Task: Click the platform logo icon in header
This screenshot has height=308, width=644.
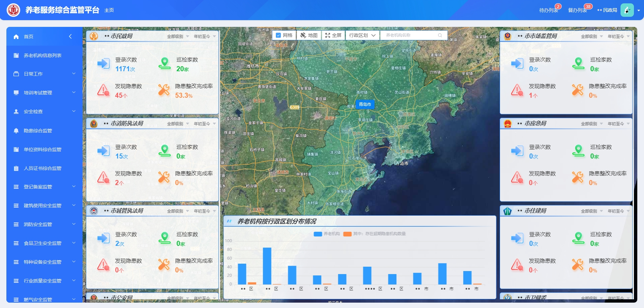Action: point(14,10)
